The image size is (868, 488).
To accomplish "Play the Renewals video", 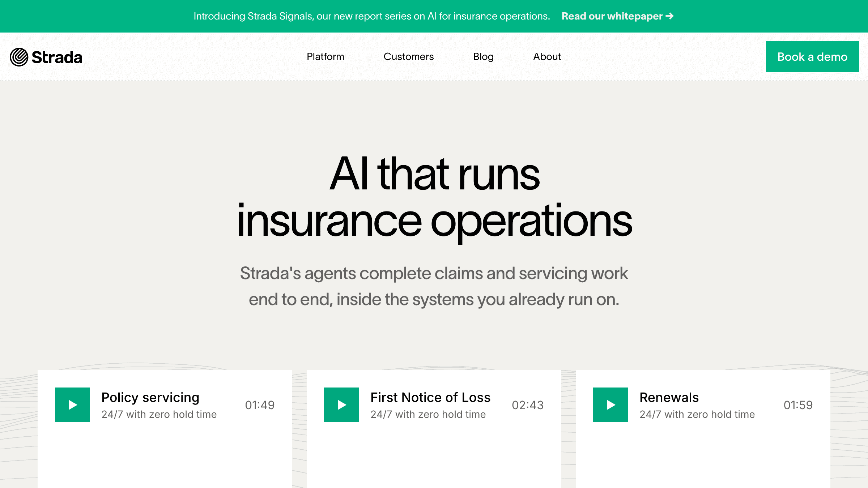I will 610,405.
